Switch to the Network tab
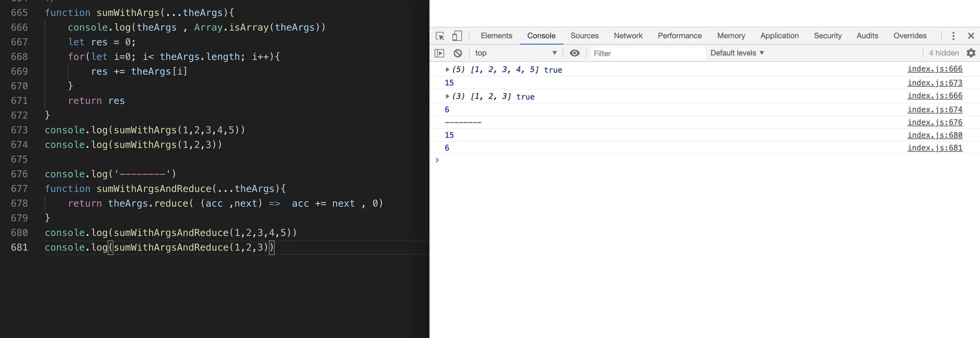 coord(628,36)
